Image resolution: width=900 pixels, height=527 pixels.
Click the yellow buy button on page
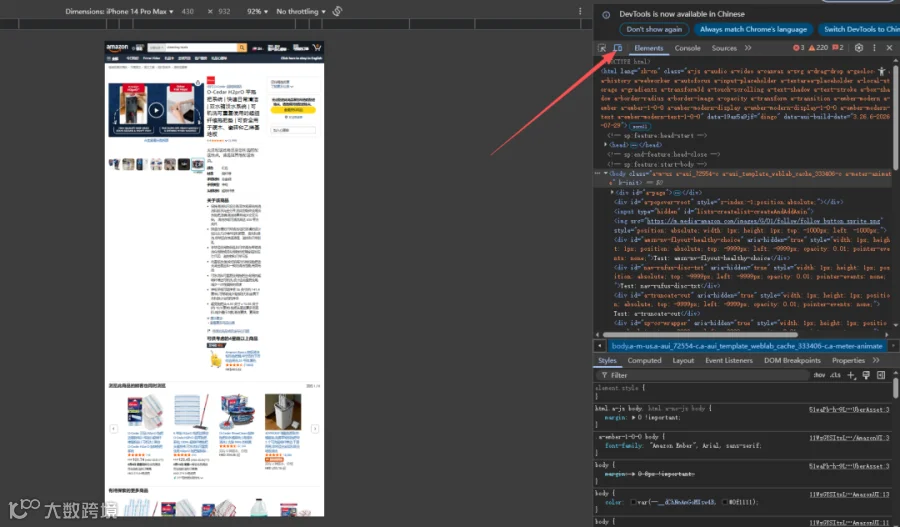(293, 110)
